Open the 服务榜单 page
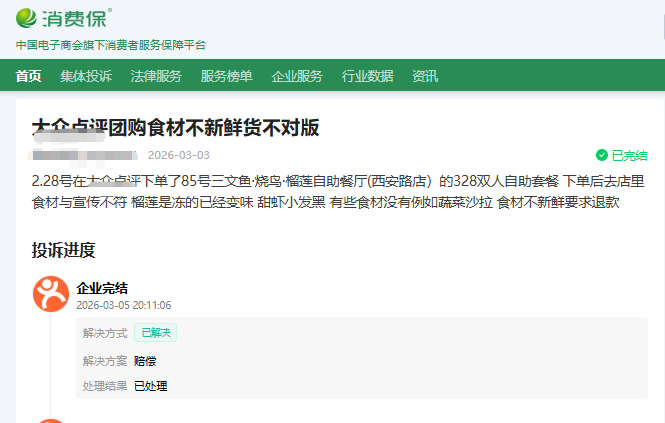The image size is (665, 423). tap(226, 76)
